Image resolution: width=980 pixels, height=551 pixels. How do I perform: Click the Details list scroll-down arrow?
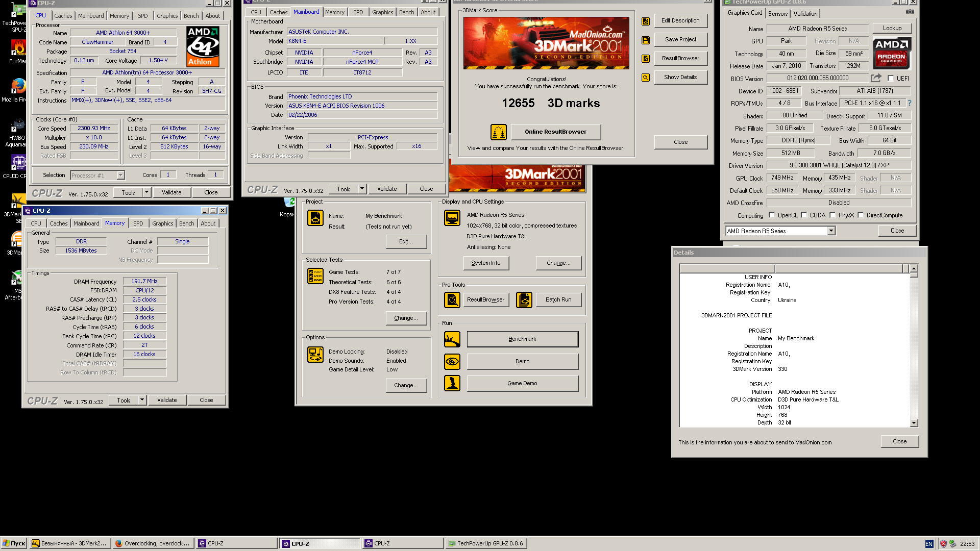[x=914, y=423]
